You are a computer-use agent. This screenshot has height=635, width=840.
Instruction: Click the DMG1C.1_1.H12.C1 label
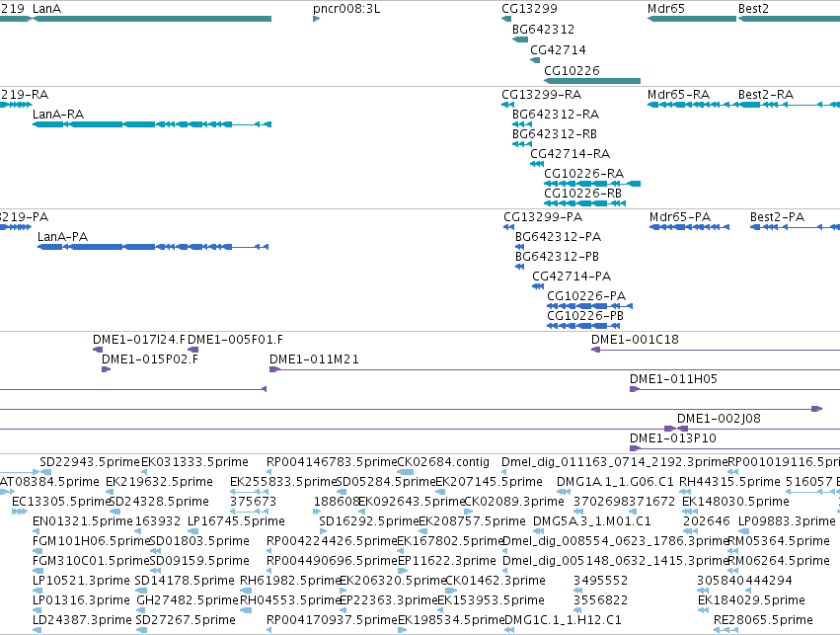click(x=563, y=621)
